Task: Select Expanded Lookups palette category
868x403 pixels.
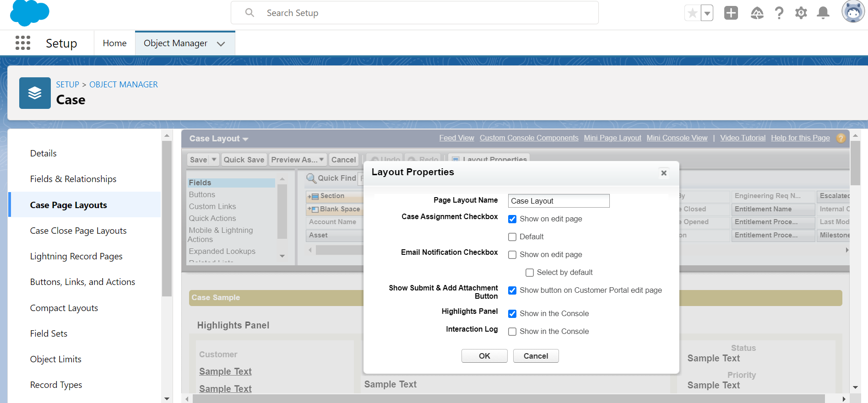Action: (222, 251)
